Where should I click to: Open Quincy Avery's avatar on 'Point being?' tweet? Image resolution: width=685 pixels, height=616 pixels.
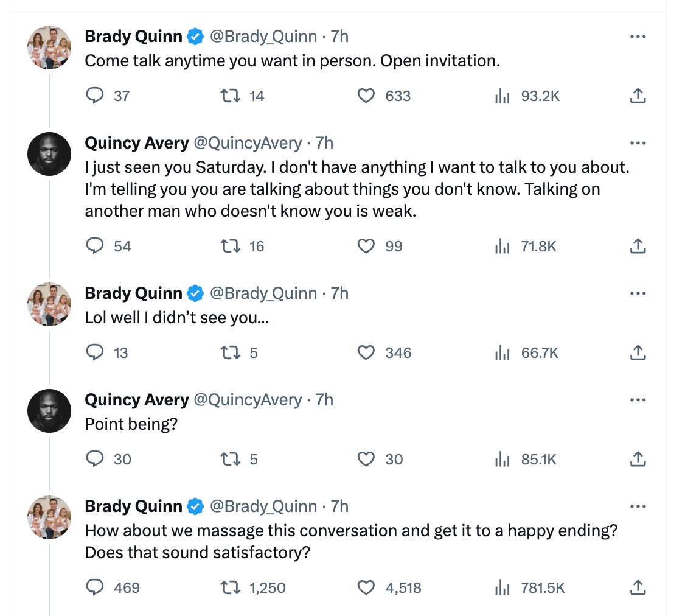click(x=49, y=411)
